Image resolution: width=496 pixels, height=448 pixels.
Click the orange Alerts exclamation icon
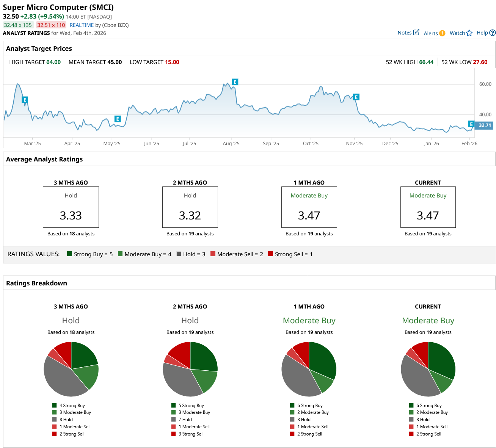(x=442, y=33)
